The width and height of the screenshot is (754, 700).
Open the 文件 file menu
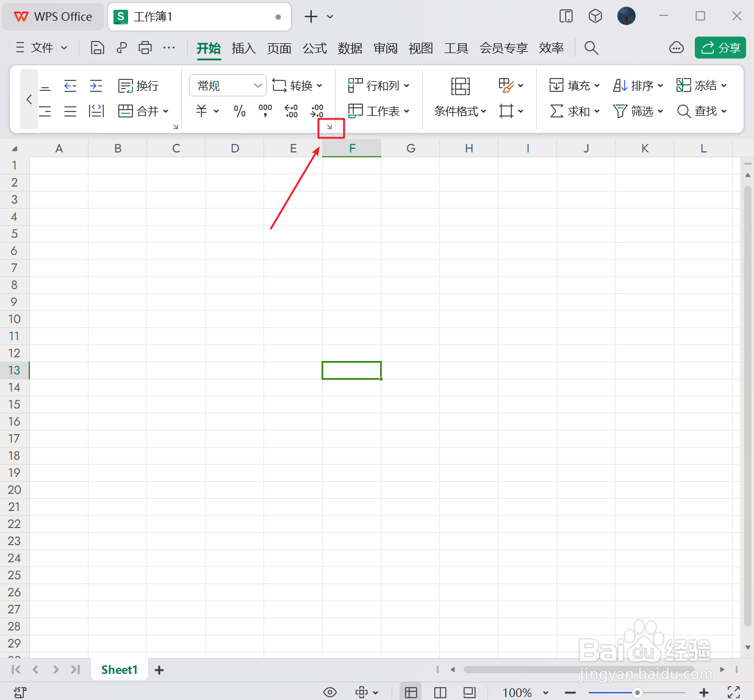tap(41, 48)
